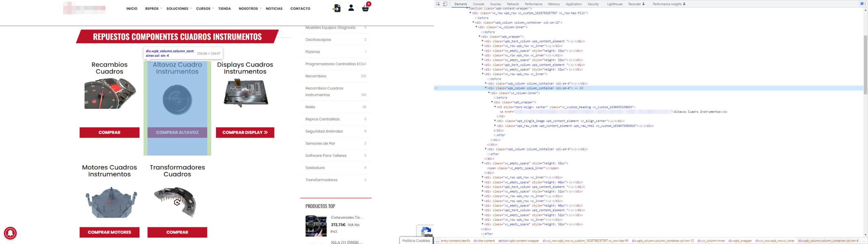This screenshot has width=868, height=244.
Task: Open Cortacorrientes product thumbnail in Productos Top
Action: 316,226
